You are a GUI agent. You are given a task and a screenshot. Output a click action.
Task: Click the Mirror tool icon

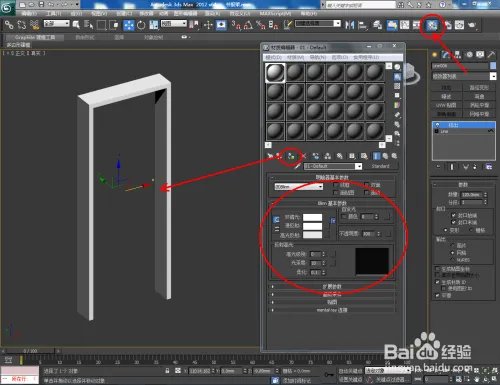[349, 25]
